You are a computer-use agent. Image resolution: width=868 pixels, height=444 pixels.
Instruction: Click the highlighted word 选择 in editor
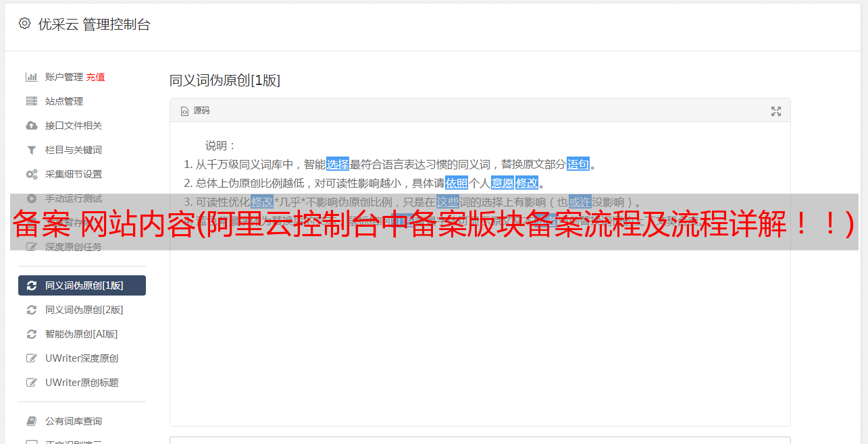338,164
